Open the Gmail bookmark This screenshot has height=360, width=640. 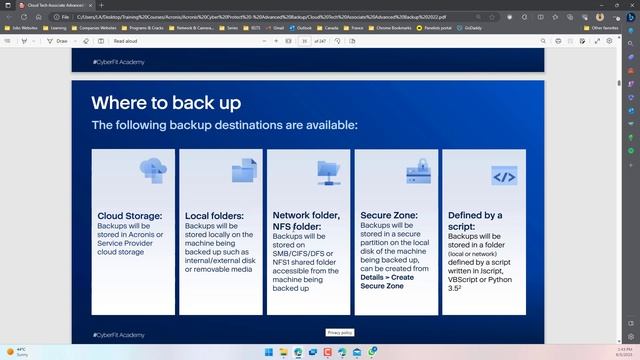pyautogui.click(x=275, y=28)
